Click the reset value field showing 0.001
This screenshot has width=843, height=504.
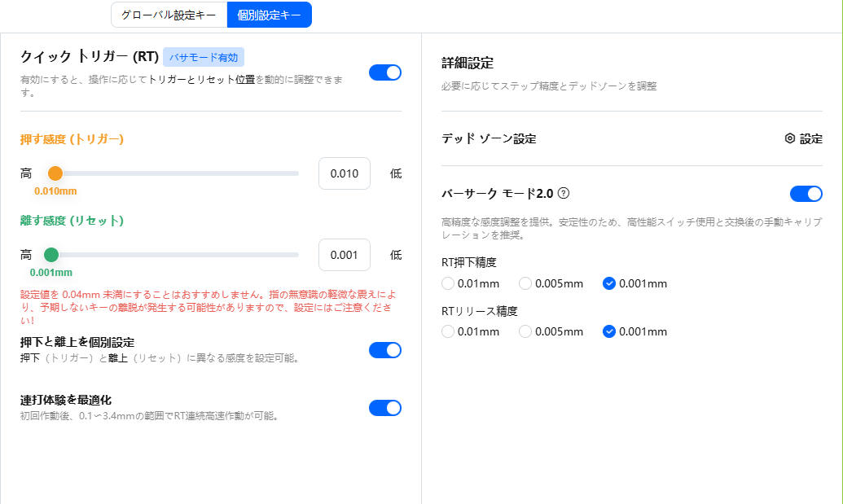click(x=344, y=255)
